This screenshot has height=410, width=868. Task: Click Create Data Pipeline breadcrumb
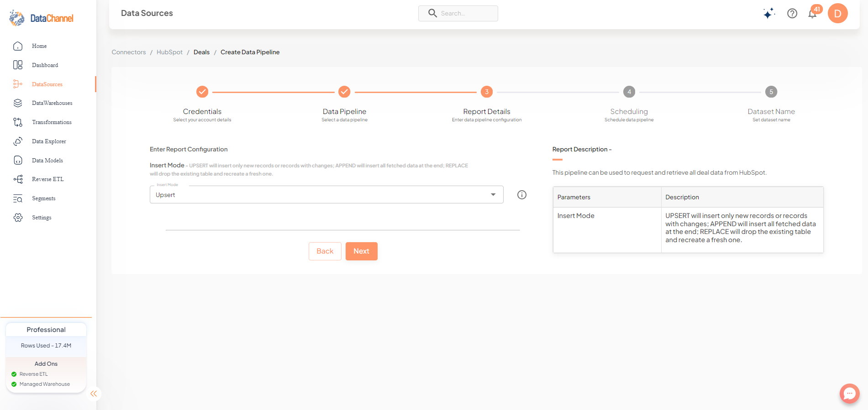pos(250,52)
